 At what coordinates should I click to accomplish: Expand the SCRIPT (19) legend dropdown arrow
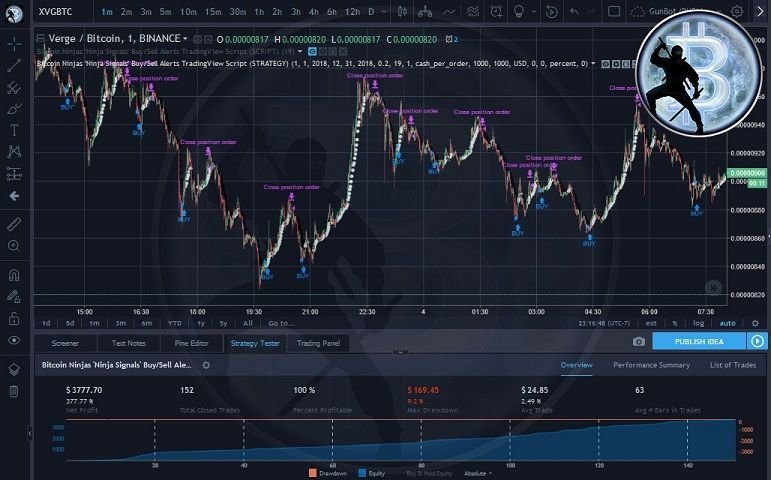coord(300,51)
